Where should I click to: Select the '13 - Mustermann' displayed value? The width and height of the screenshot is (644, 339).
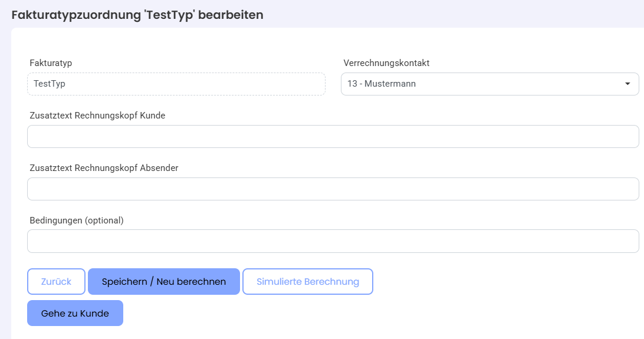click(x=382, y=84)
